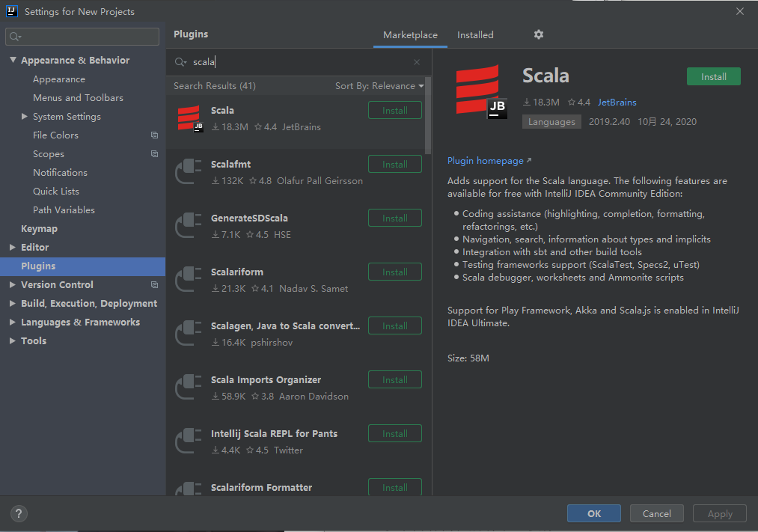758x532 pixels.
Task: Click the Version Control project-level icon
Action: (155, 284)
